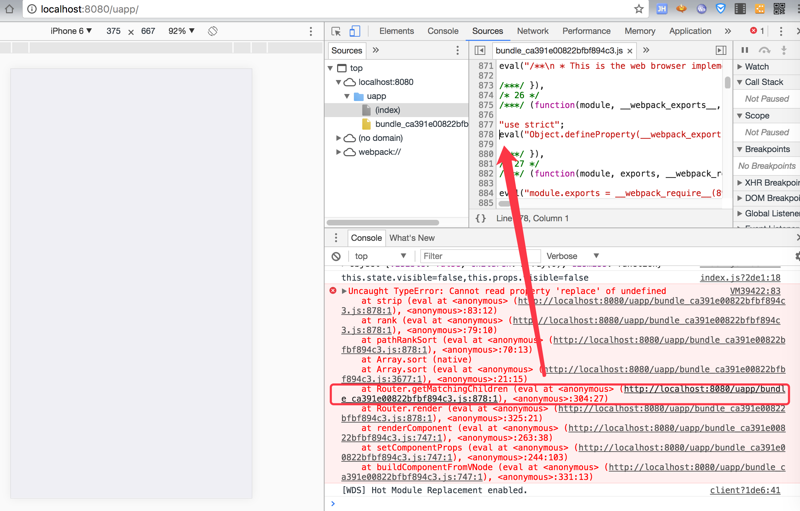The image size is (800, 511).
Task: Click the inspect element picker icon
Action: point(336,31)
